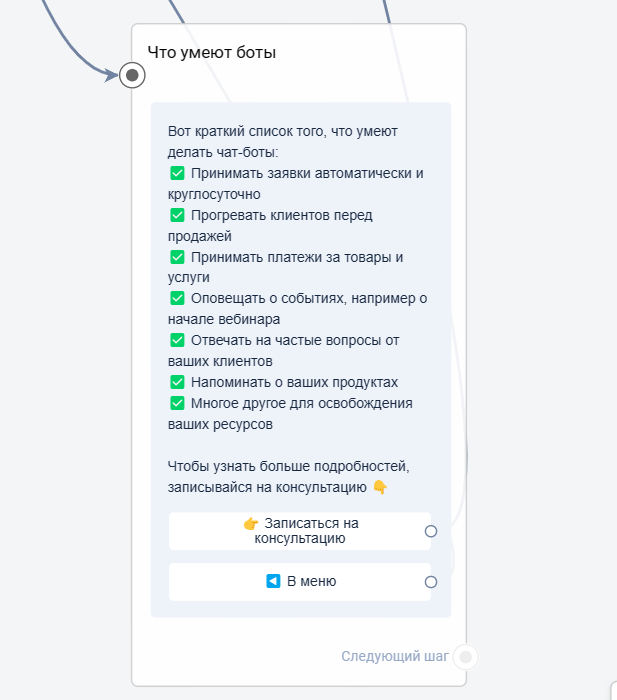Click the "Следующий шаг" output connector
The height and width of the screenshot is (700, 617).
pos(465,657)
